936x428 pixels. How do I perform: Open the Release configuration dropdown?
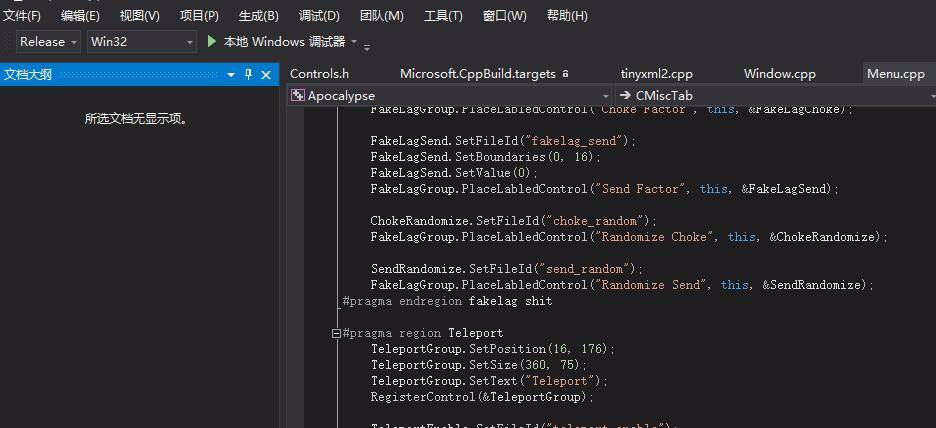pyautogui.click(x=48, y=42)
